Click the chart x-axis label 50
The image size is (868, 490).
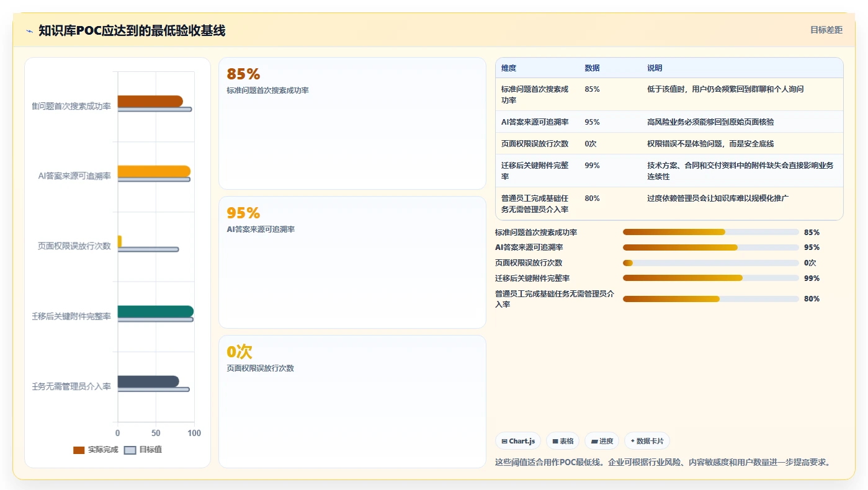click(156, 434)
